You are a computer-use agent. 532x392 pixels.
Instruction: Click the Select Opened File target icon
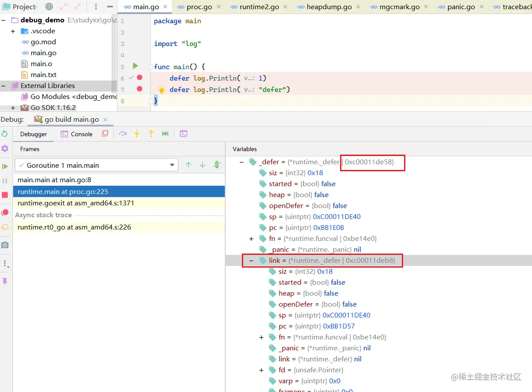49,7
